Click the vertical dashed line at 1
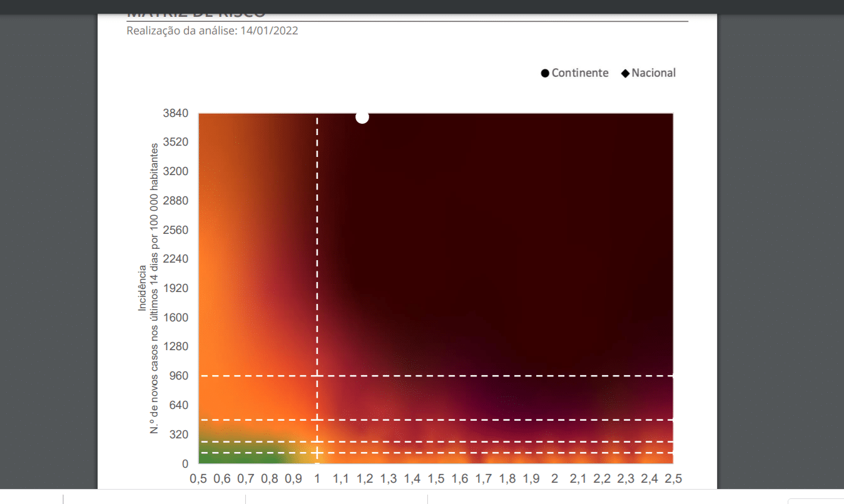 (x=317, y=250)
